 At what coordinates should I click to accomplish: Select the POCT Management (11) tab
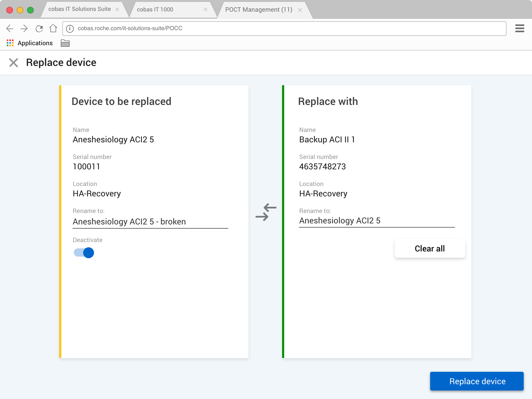point(258,10)
